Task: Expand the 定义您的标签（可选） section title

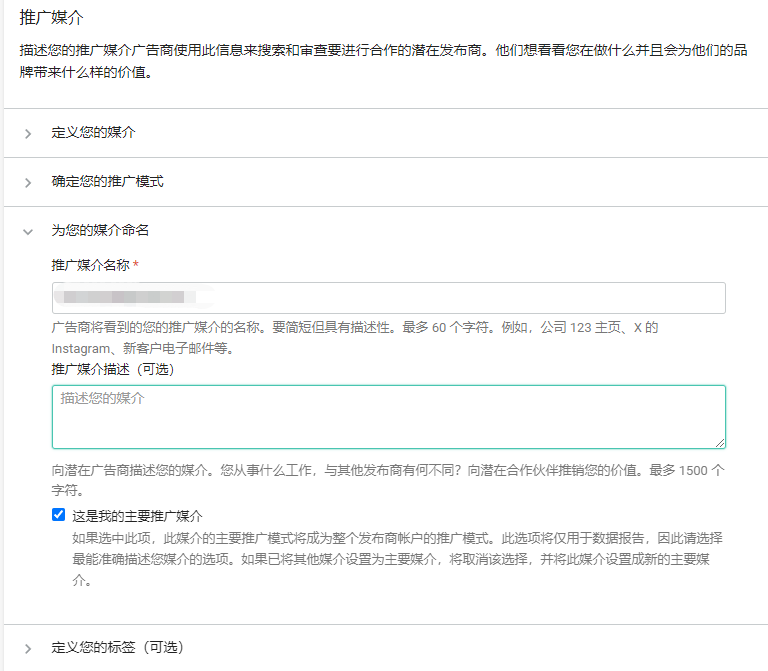Action: coord(117,647)
